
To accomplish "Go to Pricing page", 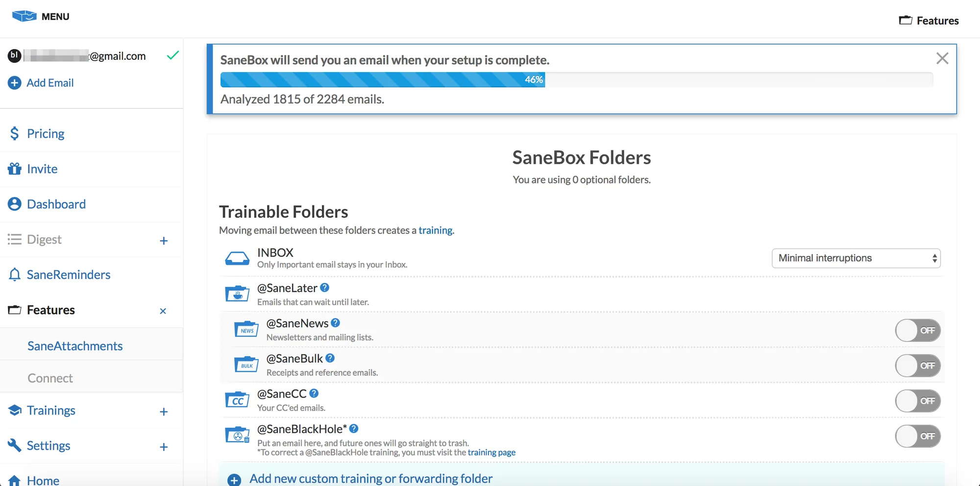I will [46, 133].
